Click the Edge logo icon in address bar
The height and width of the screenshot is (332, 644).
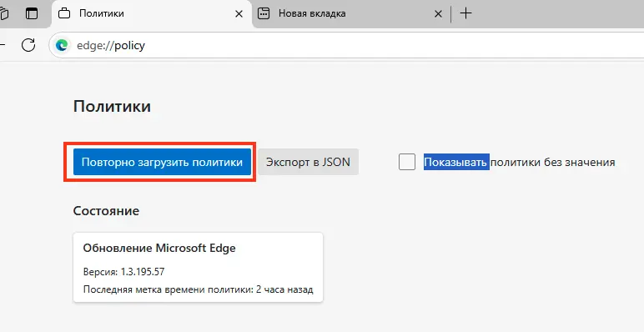click(x=62, y=45)
